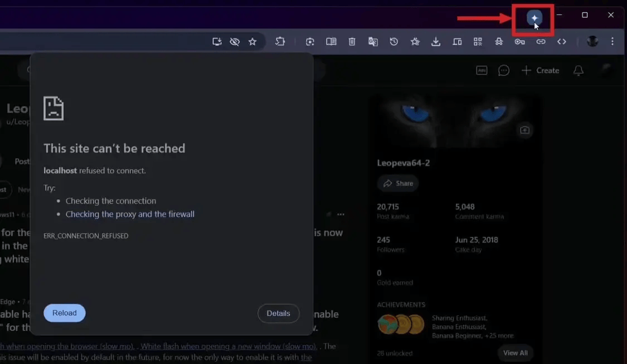The image size is (627, 364).
Task: Toggle the crossed-out eye tracking icon
Action: tap(235, 42)
